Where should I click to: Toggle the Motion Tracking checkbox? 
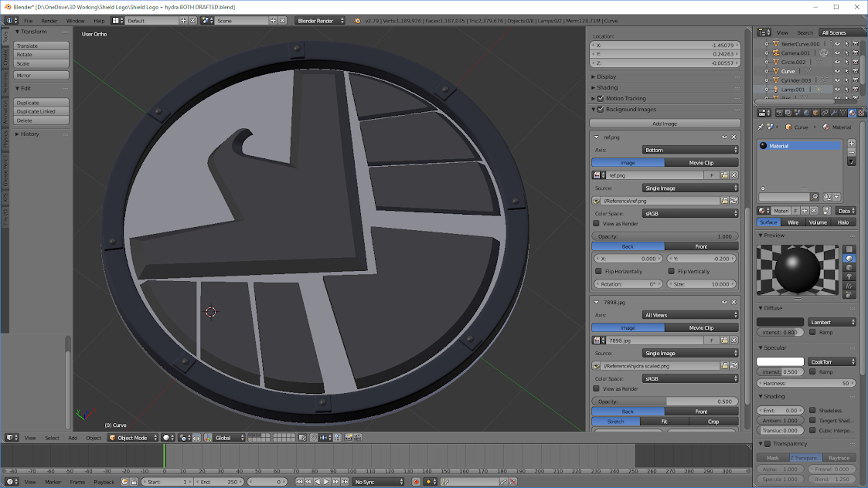click(601, 99)
